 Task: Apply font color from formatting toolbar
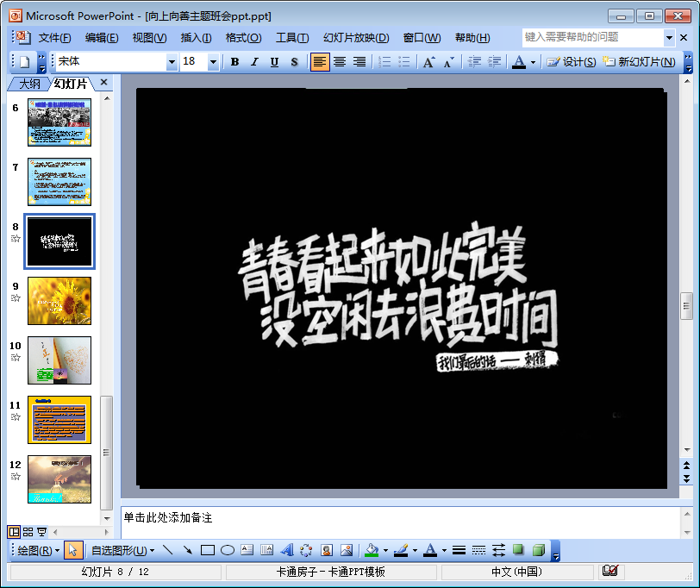coord(519,62)
